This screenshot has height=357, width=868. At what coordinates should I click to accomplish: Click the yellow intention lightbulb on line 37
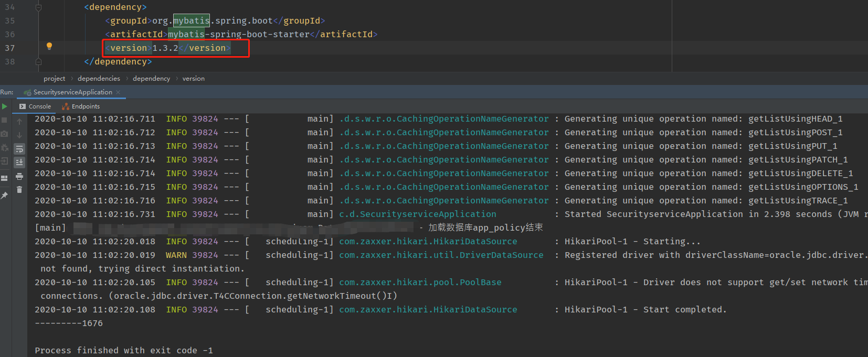(49, 46)
